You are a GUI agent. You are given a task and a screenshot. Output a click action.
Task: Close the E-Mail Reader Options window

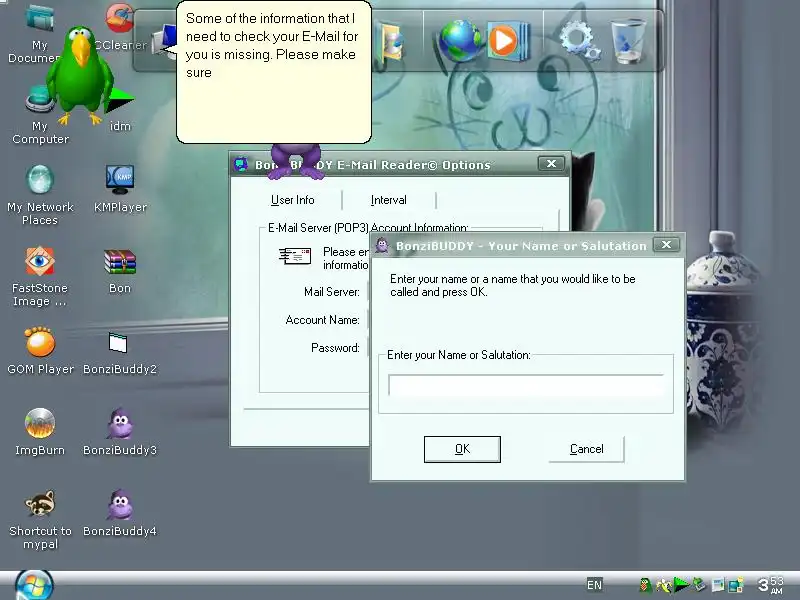pos(552,164)
